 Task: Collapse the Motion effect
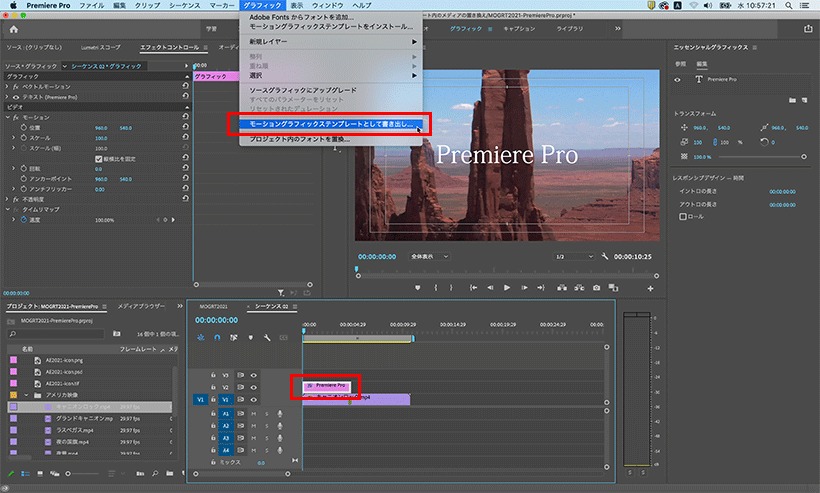pyautogui.click(x=7, y=117)
